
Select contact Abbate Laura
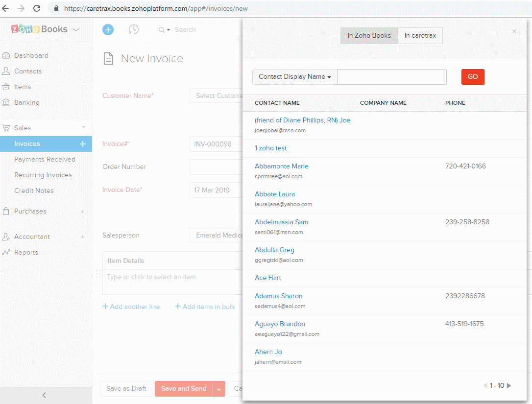click(x=275, y=194)
